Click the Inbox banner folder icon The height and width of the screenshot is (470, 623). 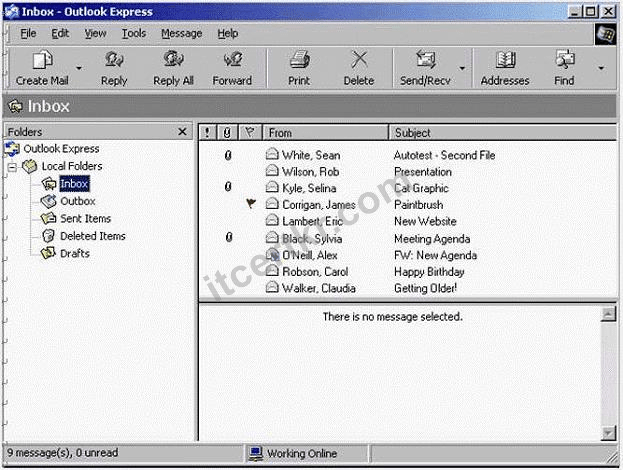[x=15, y=106]
